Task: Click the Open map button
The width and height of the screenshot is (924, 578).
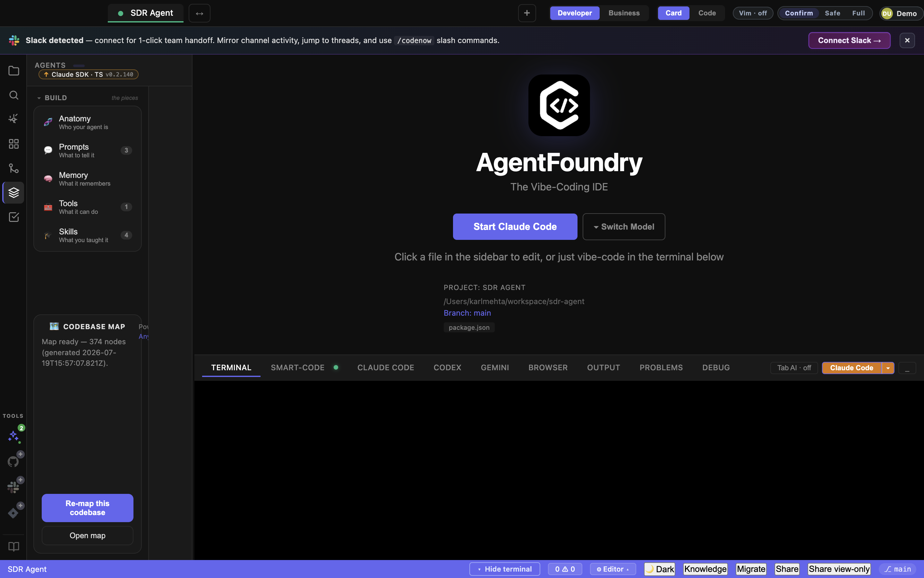Action: 88,536
